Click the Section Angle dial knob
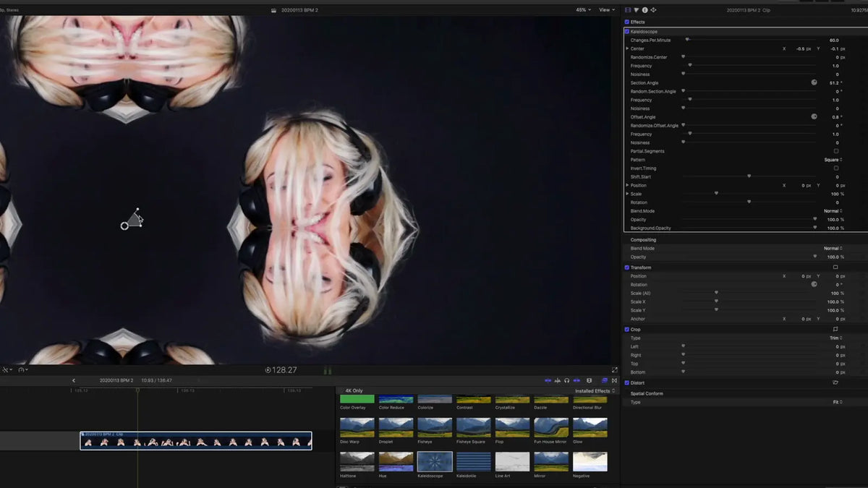The image size is (868, 488). tap(814, 82)
